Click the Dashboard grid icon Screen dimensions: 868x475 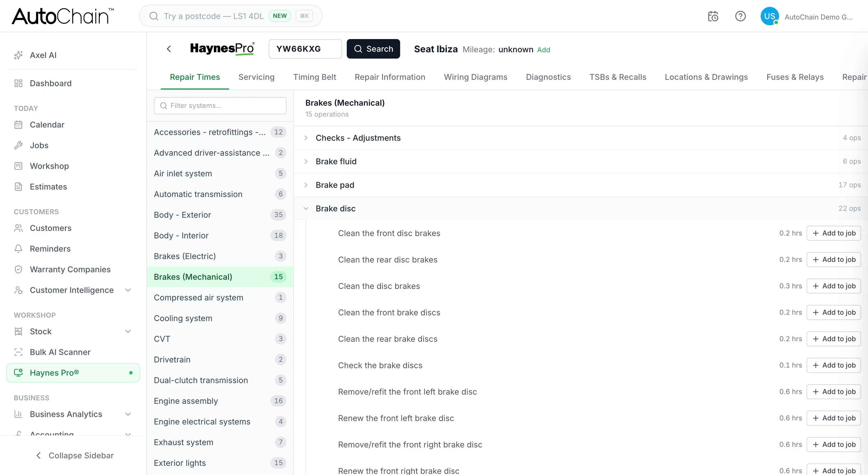(x=19, y=83)
